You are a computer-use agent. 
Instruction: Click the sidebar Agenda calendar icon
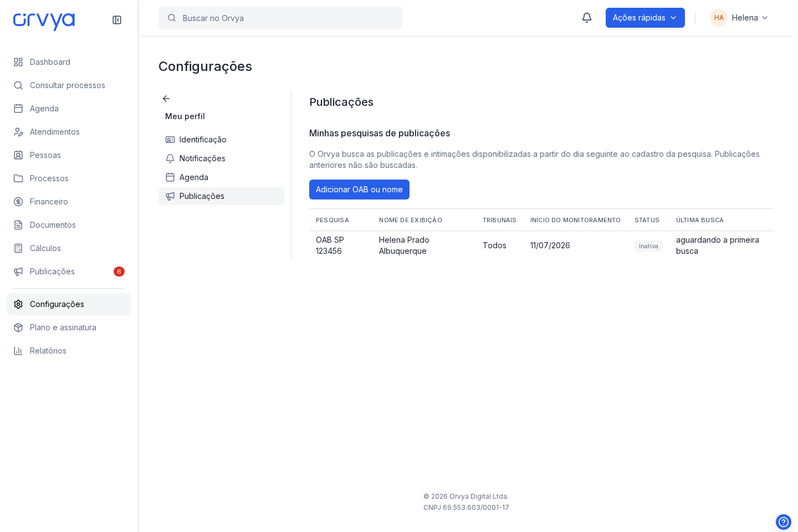click(18, 109)
